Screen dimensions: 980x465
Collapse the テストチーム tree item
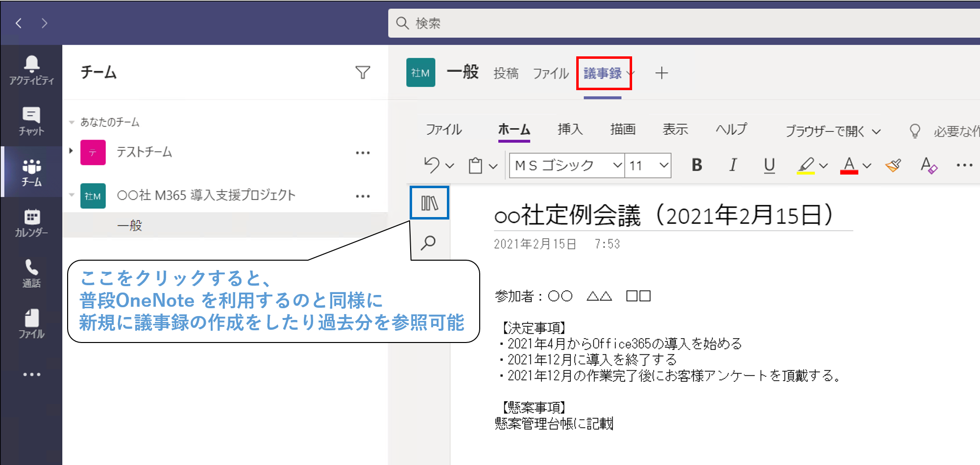[x=70, y=152]
